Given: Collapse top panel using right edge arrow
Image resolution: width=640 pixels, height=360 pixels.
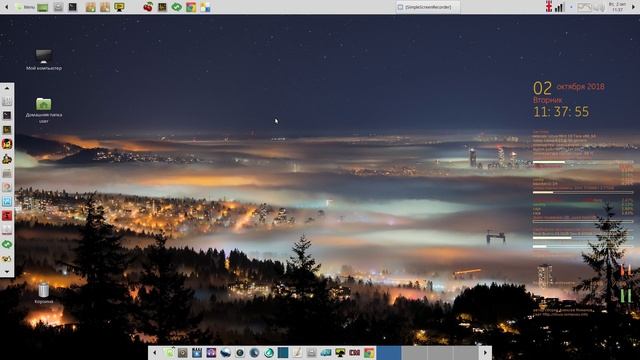Looking at the screenshot, I should click(x=634, y=7).
